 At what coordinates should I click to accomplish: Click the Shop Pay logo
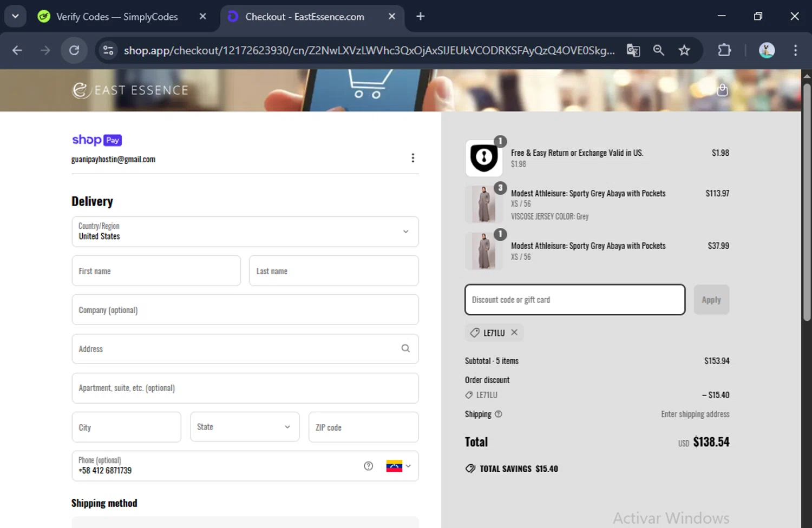tap(97, 140)
